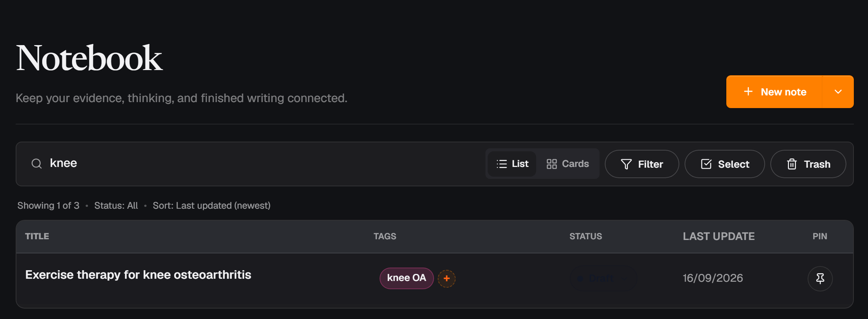Image resolution: width=868 pixels, height=319 pixels.
Task: Add a tag with orange plus icon
Action: coord(447,278)
